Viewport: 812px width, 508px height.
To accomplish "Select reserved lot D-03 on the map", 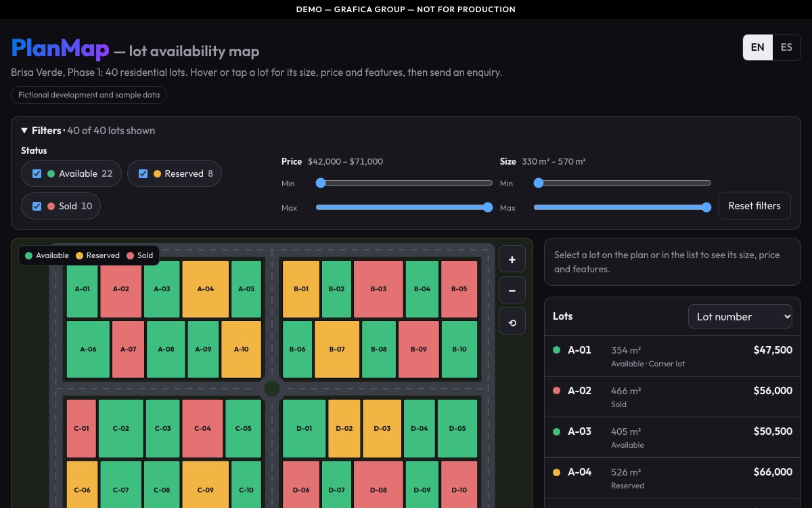I will pos(382,429).
